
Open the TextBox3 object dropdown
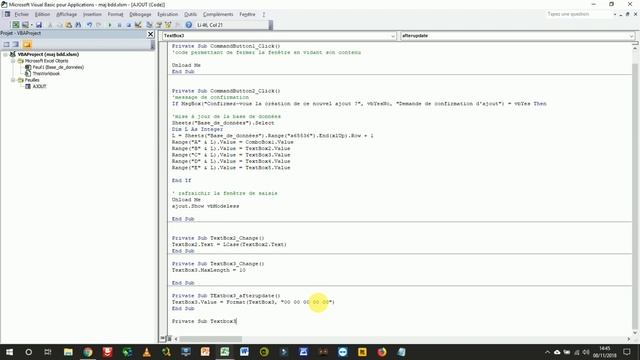point(393,36)
